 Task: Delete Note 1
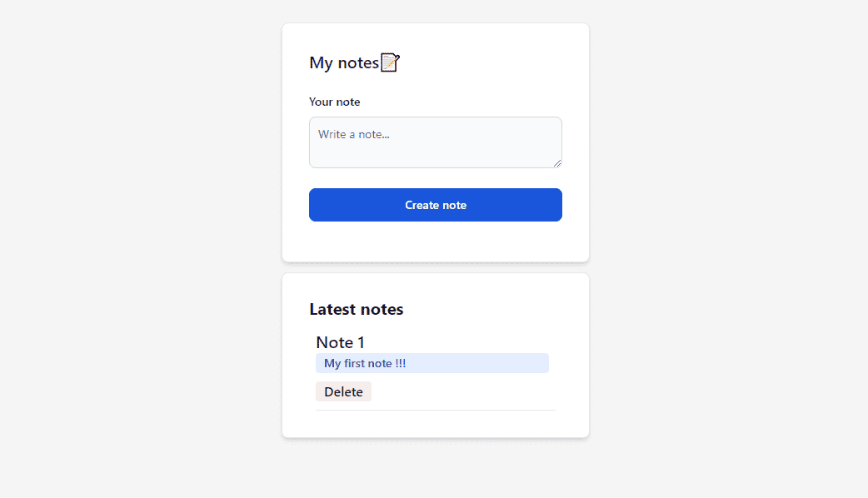click(343, 391)
